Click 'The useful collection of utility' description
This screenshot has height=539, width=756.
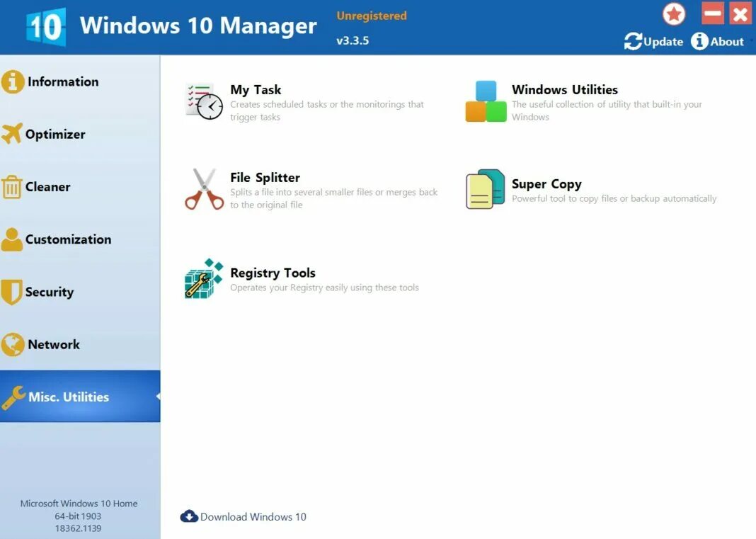607,110
